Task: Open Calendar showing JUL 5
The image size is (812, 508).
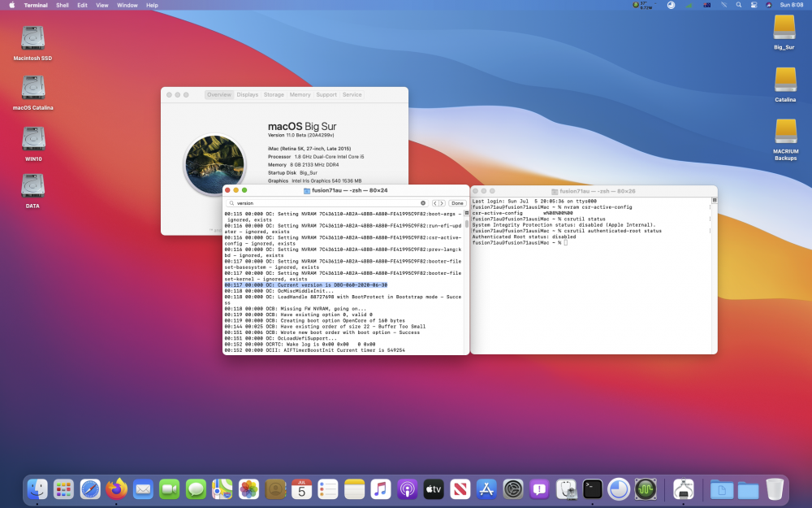Action: [301, 488]
